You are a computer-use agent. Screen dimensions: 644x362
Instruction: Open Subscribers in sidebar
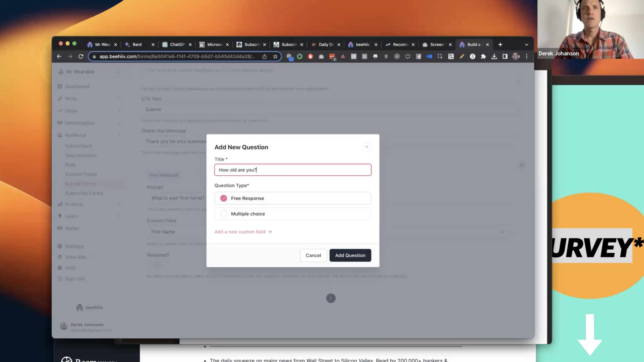click(78, 146)
